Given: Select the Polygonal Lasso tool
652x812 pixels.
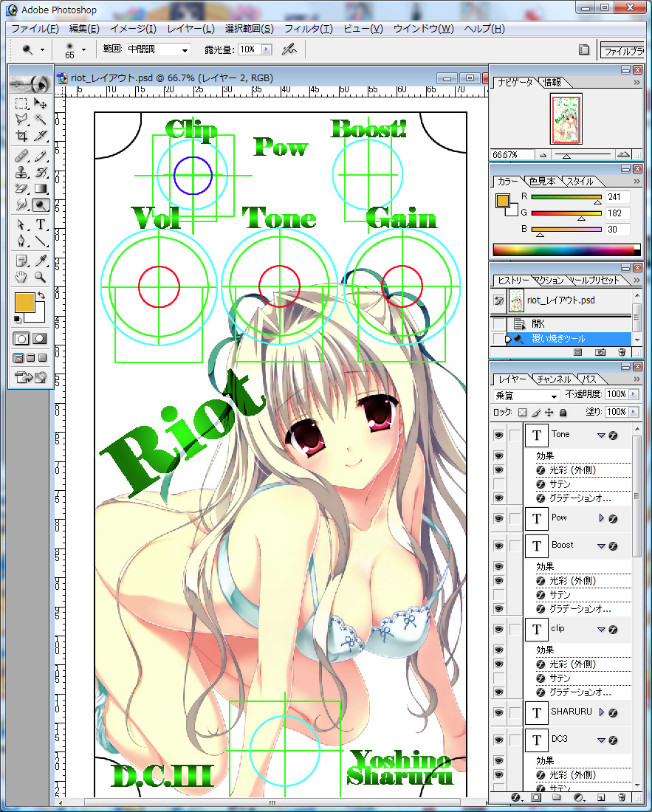Looking at the screenshot, I should coord(21,120).
